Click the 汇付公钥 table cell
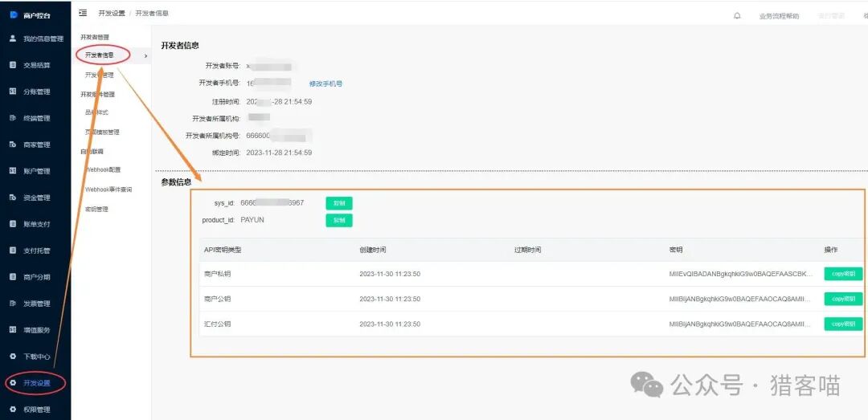 click(x=217, y=324)
